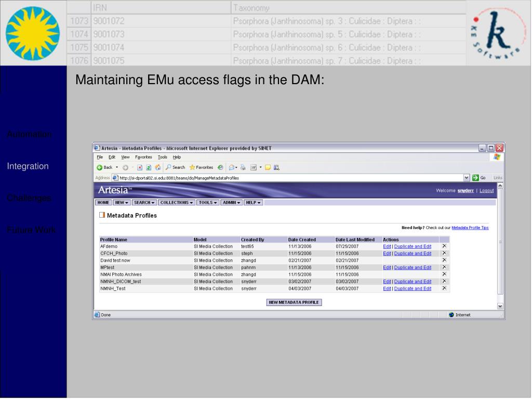This screenshot has height=399, width=532.
Task: Refresh the page with the green refresh icon
Action: tap(149, 168)
